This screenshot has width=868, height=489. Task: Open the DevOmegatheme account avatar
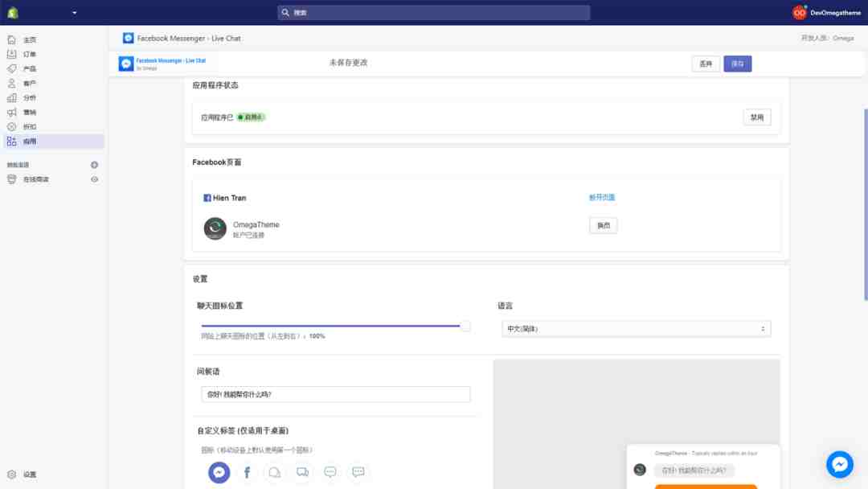pyautogui.click(x=799, y=12)
